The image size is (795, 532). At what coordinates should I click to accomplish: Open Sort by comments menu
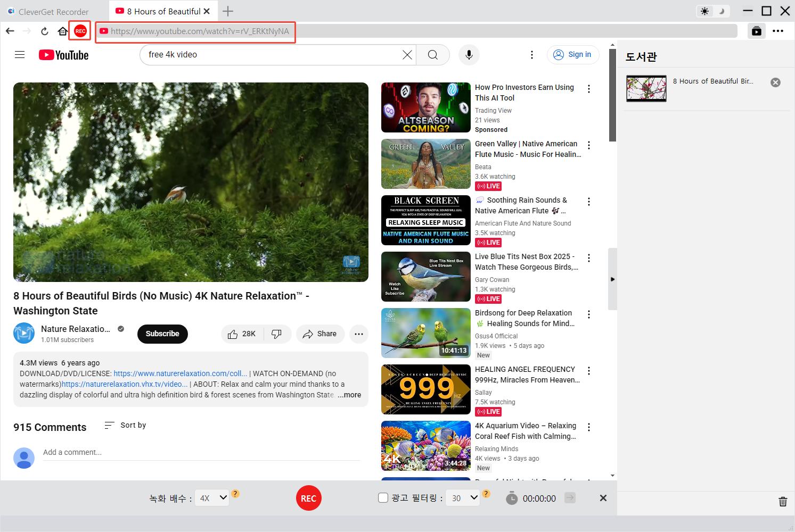click(x=125, y=425)
